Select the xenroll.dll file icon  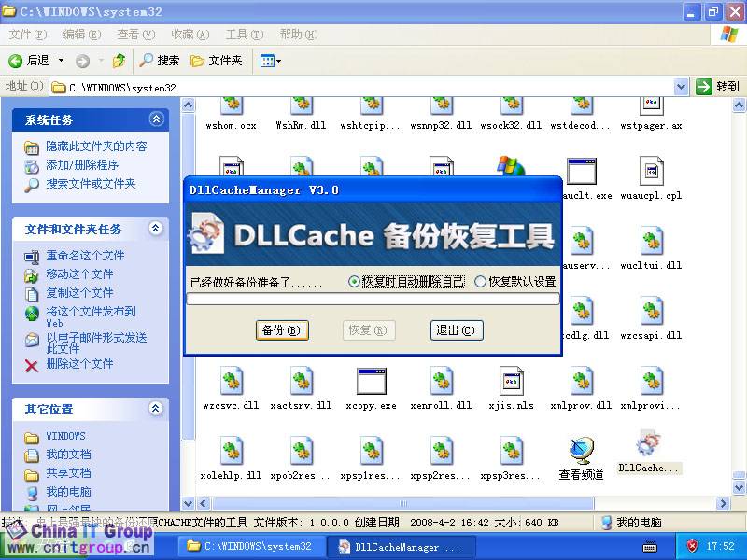[x=441, y=381]
